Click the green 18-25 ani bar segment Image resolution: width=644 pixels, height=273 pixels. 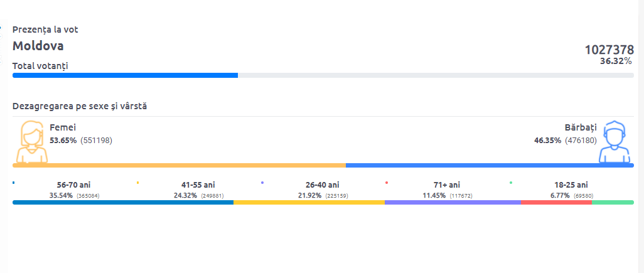tap(613, 202)
